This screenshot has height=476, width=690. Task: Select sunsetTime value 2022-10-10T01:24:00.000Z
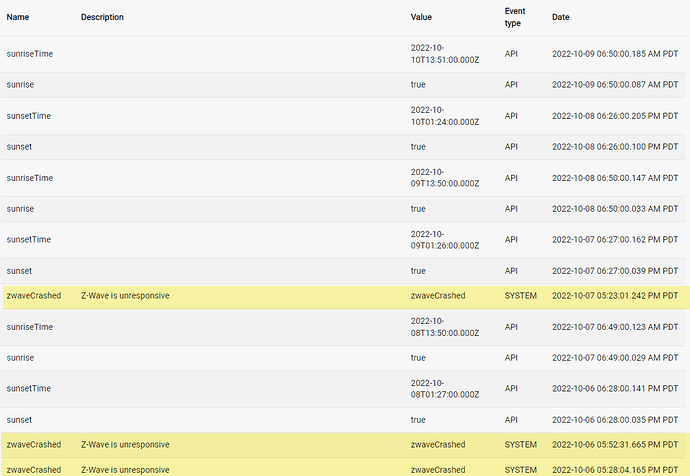click(x=444, y=116)
